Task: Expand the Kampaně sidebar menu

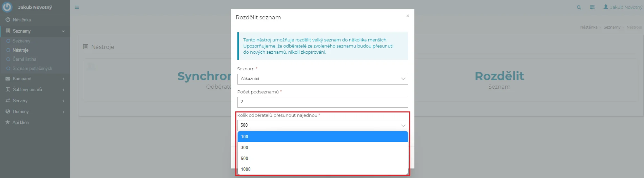Action: point(22,78)
